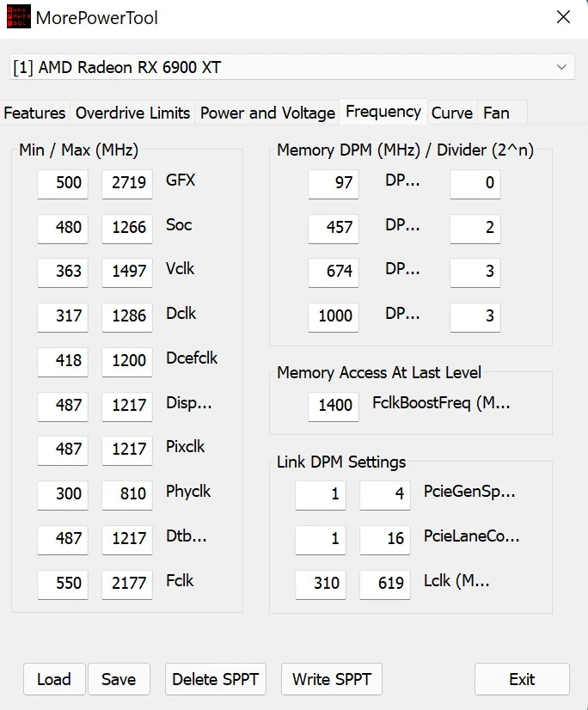The width and height of the screenshot is (588, 710).
Task: Click Write SPPT button
Action: click(x=332, y=679)
